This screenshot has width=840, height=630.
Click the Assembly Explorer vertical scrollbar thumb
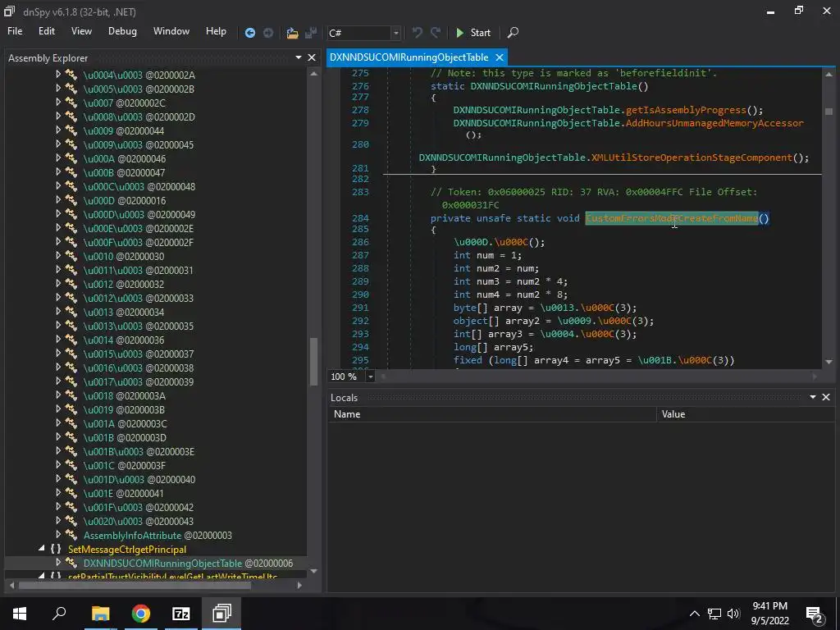click(313, 361)
